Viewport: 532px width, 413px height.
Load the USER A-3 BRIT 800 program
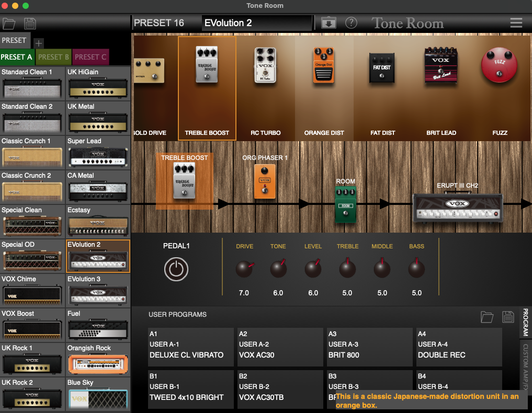[x=369, y=347]
